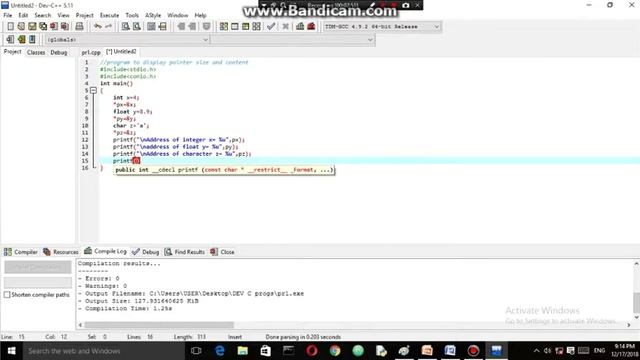
Task: Click the Insert snippet toolbar icon
Action: click(10, 40)
